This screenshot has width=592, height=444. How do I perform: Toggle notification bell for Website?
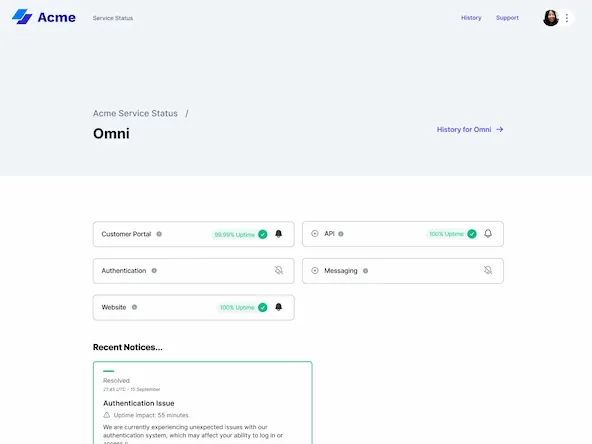coord(279,307)
